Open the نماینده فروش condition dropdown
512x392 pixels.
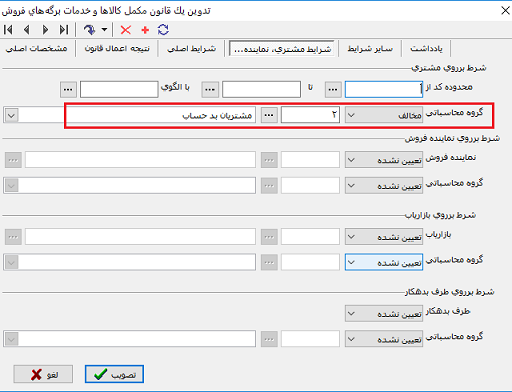point(384,160)
